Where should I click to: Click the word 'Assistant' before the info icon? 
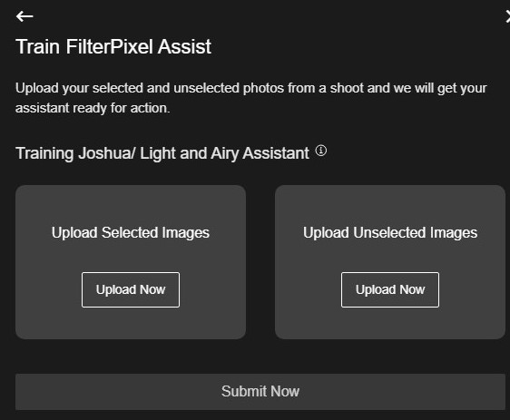coord(276,153)
